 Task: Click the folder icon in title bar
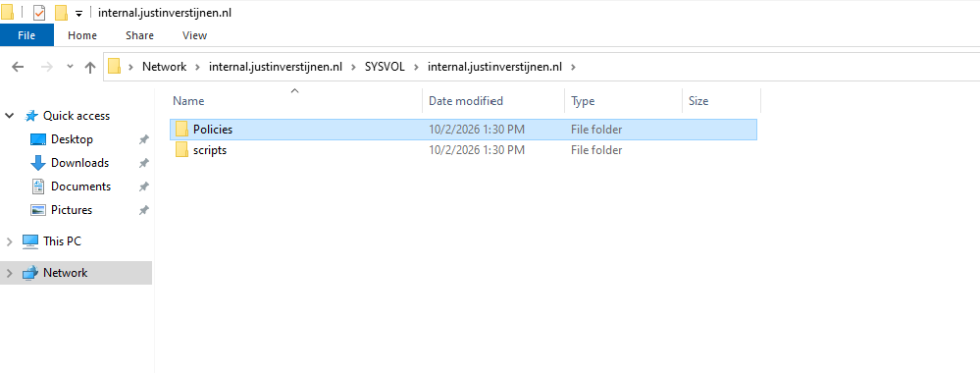point(8,12)
